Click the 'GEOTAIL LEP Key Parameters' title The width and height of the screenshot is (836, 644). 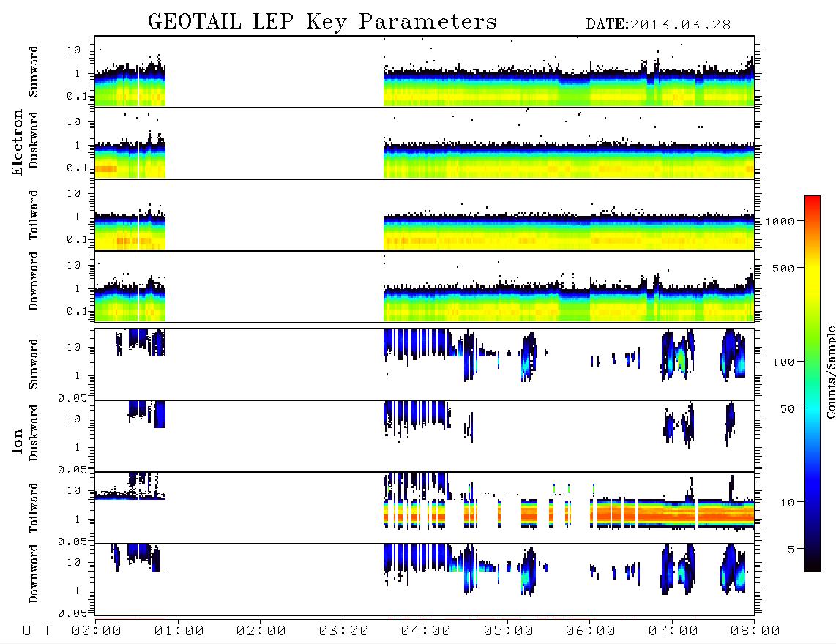[322, 23]
